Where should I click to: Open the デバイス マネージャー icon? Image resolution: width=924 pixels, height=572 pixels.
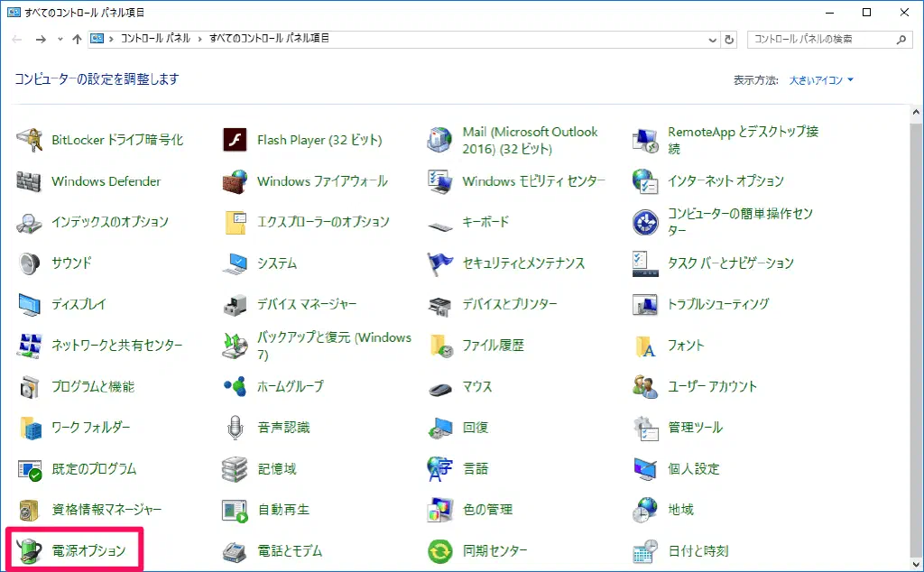click(x=235, y=304)
